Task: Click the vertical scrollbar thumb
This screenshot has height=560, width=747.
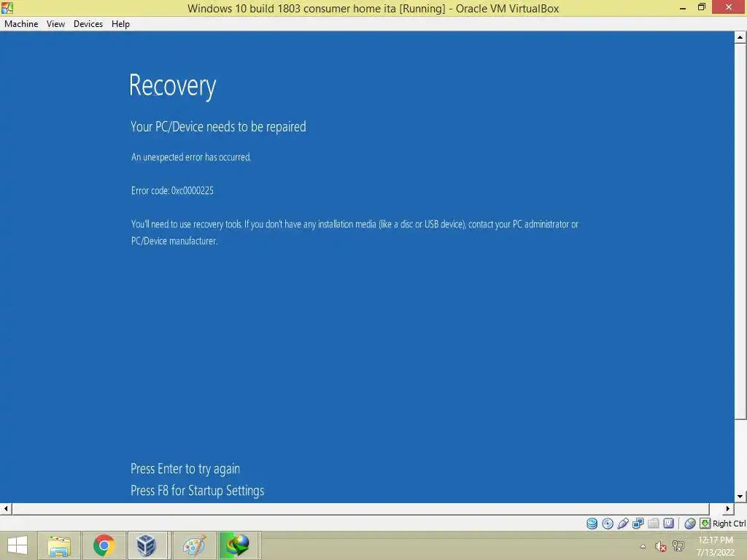Action: click(740, 231)
